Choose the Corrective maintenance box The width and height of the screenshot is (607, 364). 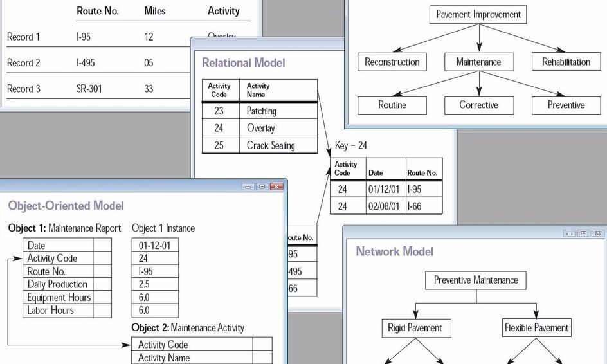tap(479, 105)
